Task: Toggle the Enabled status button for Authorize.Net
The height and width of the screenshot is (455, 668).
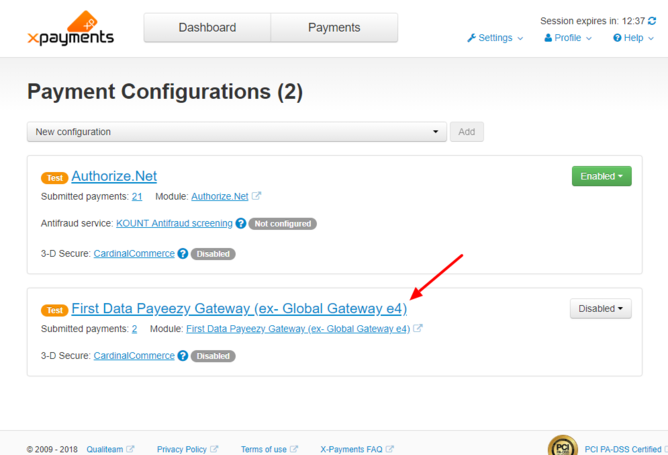Action: click(x=602, y=176)
